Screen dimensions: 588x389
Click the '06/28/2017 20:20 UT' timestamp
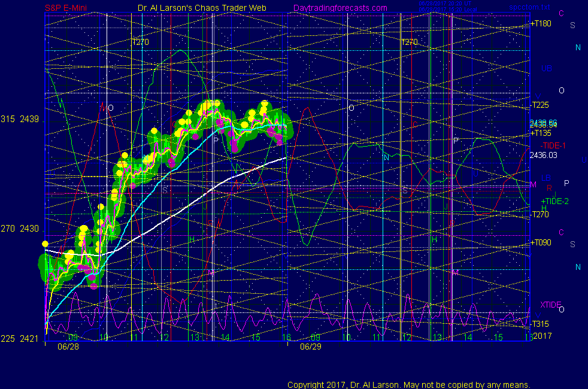(445, 4)
